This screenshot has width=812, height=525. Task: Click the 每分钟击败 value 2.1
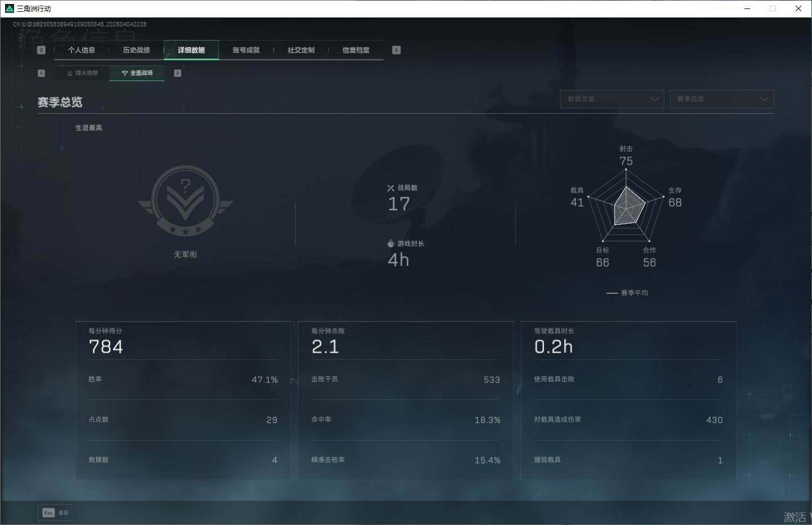click(x=325, y=347)
